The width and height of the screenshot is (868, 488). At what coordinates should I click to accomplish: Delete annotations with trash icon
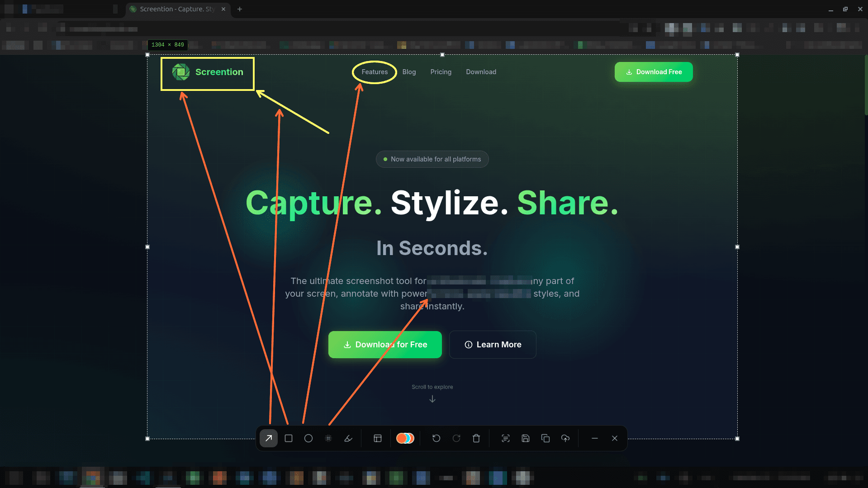tap(476, 438)
